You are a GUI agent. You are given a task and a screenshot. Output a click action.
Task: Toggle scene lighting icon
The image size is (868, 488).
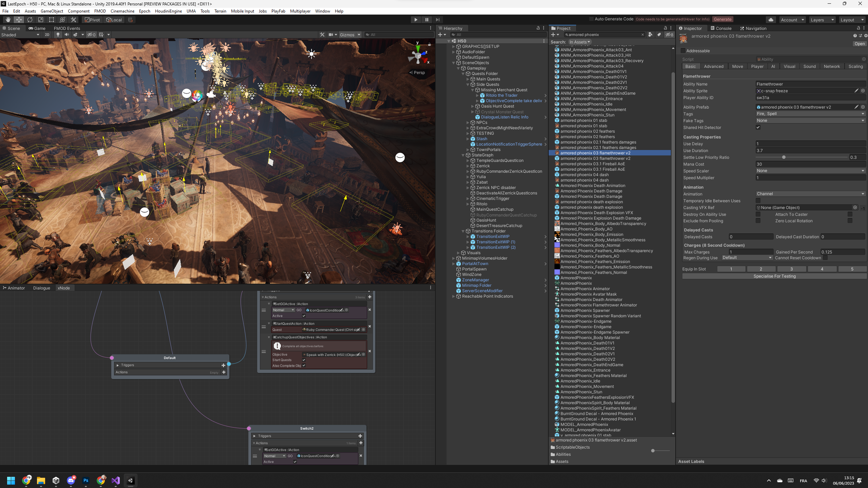[58, 35]
